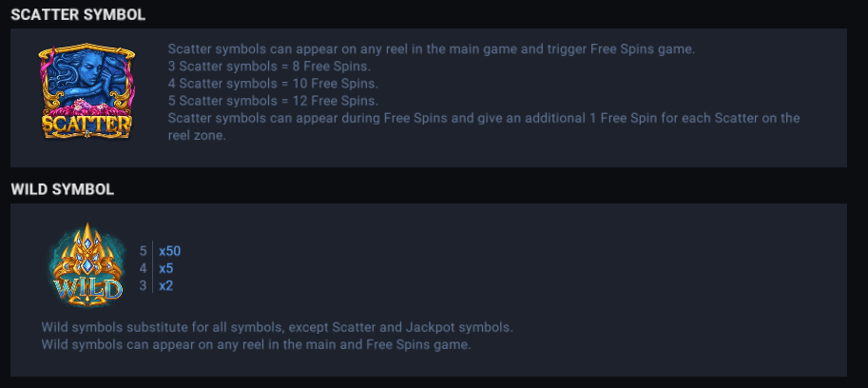Viewport: 868px width, 388px height.
Task: Select the SCATTER SYMBOL heading
Action: (x=78, y=14)
